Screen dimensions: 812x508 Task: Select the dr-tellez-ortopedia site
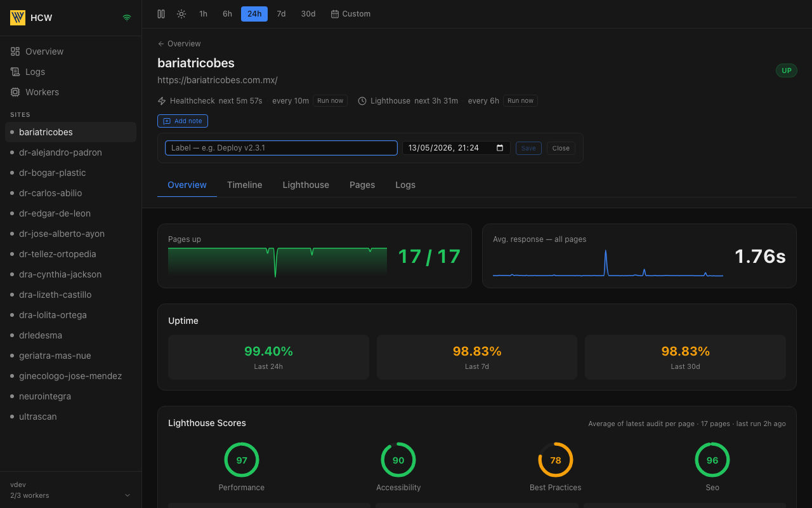point(71,254)
